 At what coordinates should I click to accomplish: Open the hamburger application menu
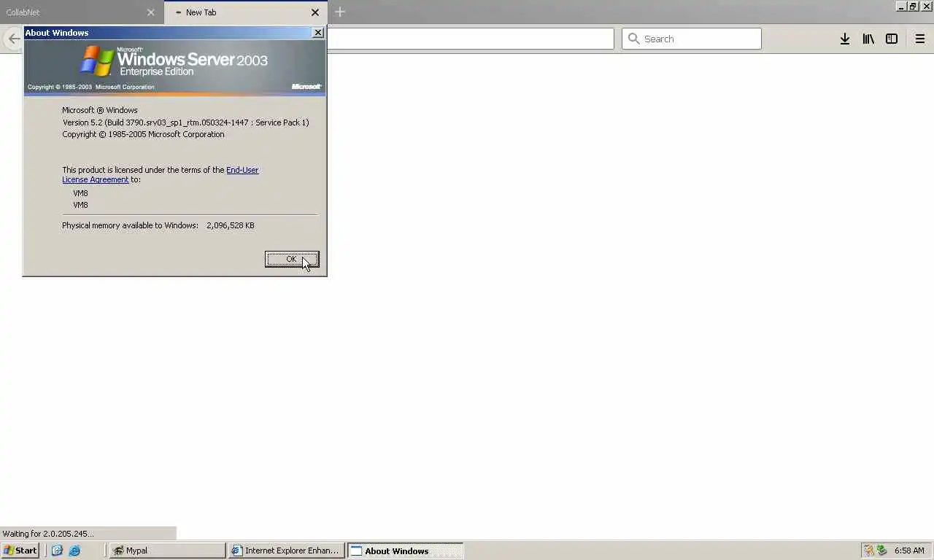pos(920,39)
